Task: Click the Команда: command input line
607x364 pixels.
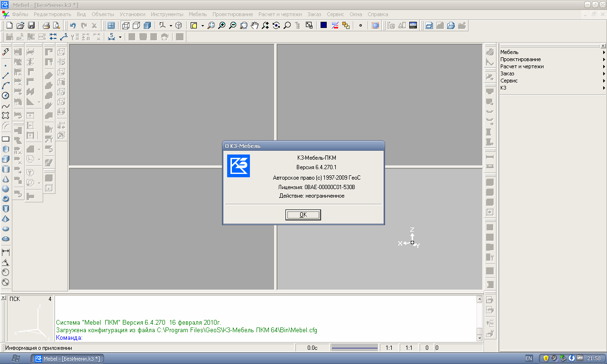Action: [266, 338]
